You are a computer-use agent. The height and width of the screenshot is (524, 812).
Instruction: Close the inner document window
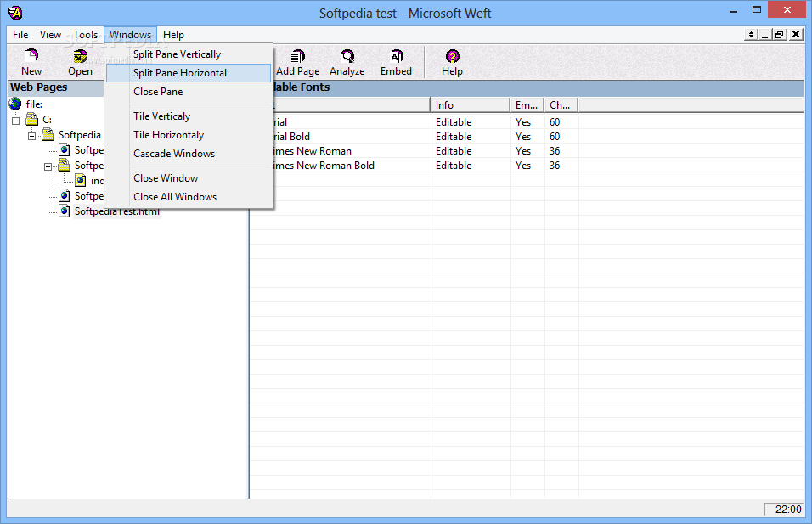click(796, 35)
